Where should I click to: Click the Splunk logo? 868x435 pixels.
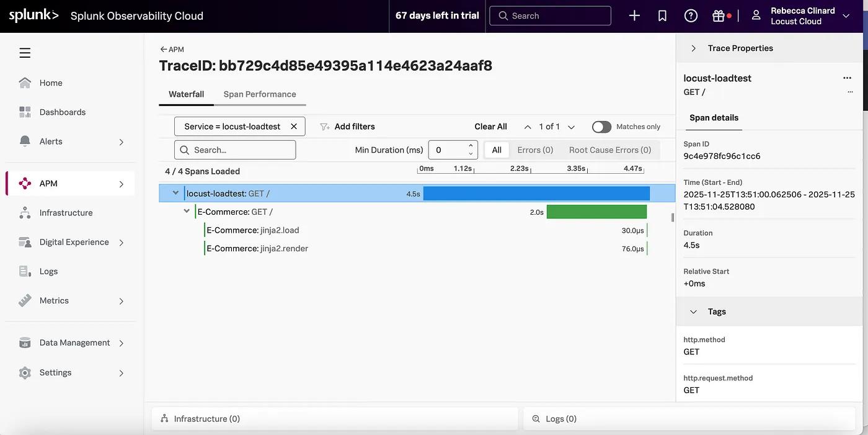pos(34,16)
